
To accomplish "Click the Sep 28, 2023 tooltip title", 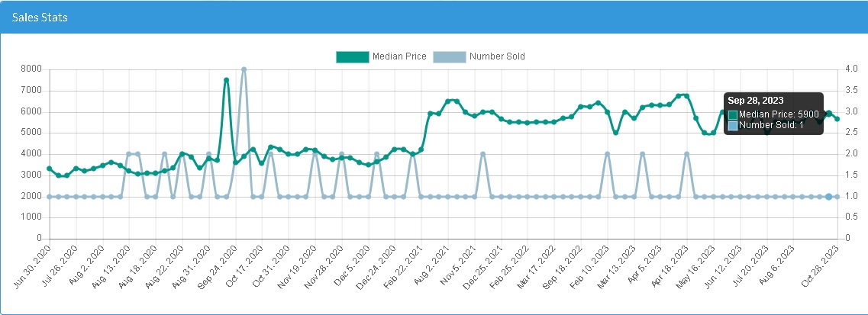I will pyautogui.click(x=755, y=101).
